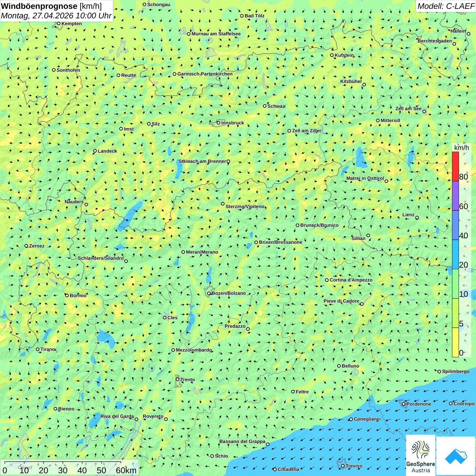Click the 'Murnau am Staffelsee' label
The image size is (476, 476).
(216, 34)
